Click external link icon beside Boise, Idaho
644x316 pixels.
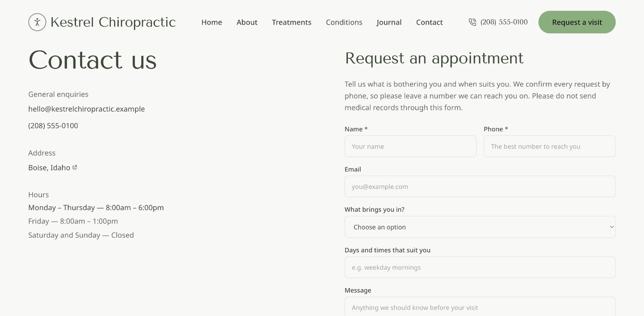75,167
